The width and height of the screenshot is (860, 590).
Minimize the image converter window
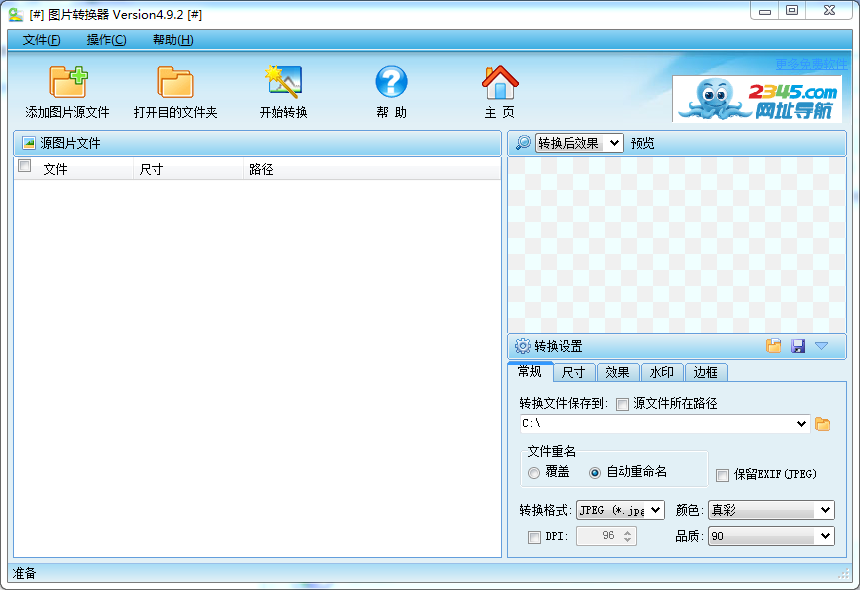(x=765, y=10)
